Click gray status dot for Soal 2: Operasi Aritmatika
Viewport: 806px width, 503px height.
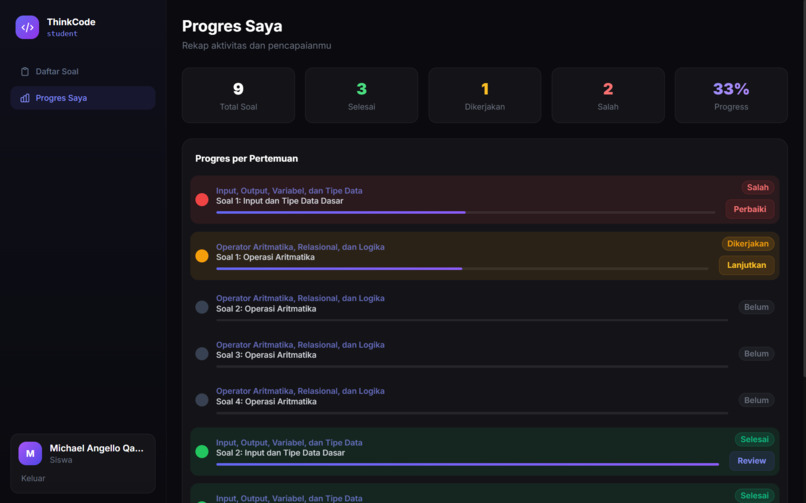pyautogui.click(x=202, y=307)
